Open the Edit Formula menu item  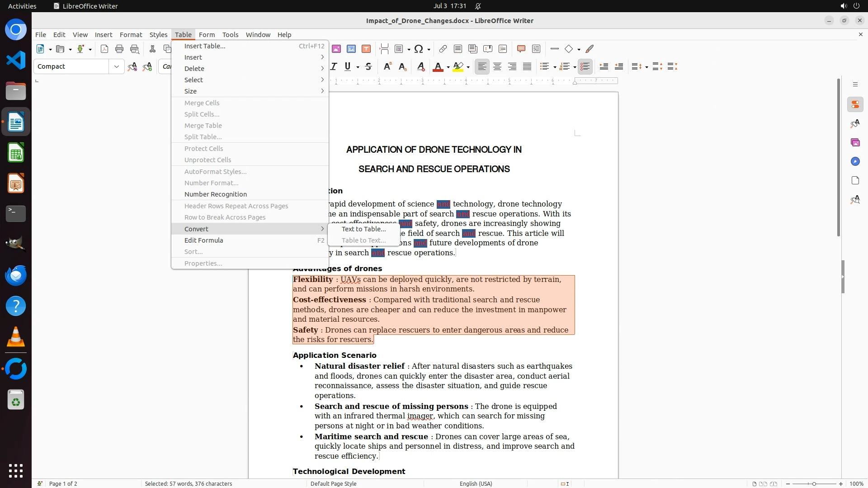(x=203, y=240)
